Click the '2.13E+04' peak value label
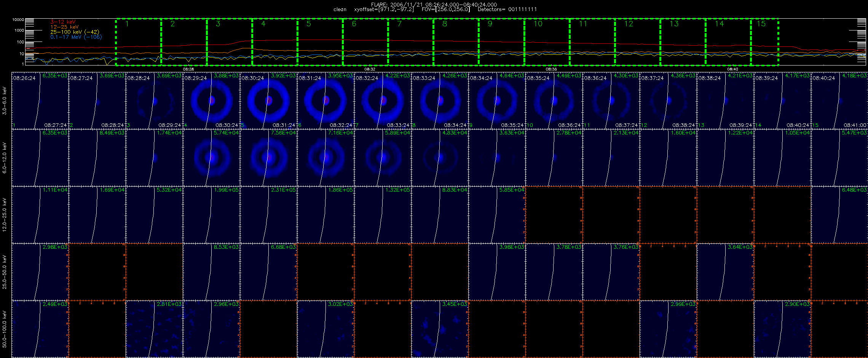Viewport: 868px width, 358px height. click(626, 133)
